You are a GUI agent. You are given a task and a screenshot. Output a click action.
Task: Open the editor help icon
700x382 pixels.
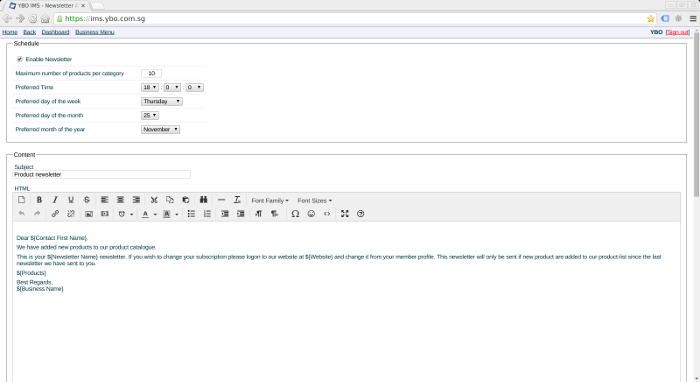(x=361, y=214)
